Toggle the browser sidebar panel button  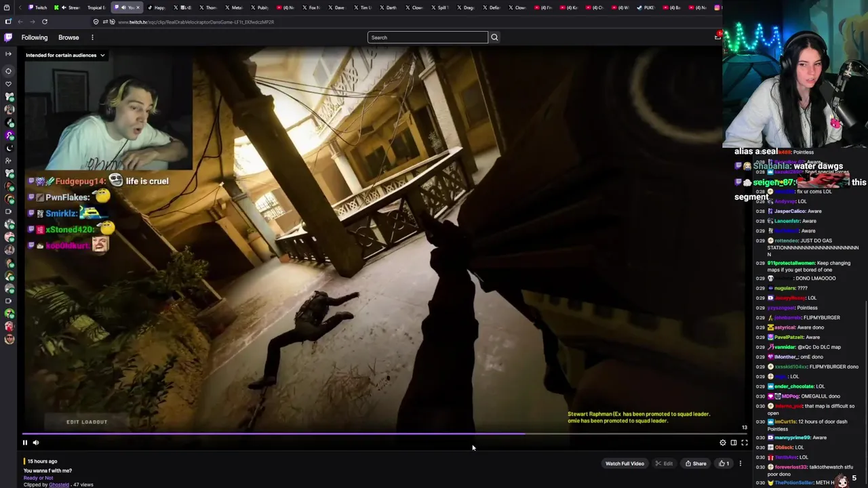(8, 22)
